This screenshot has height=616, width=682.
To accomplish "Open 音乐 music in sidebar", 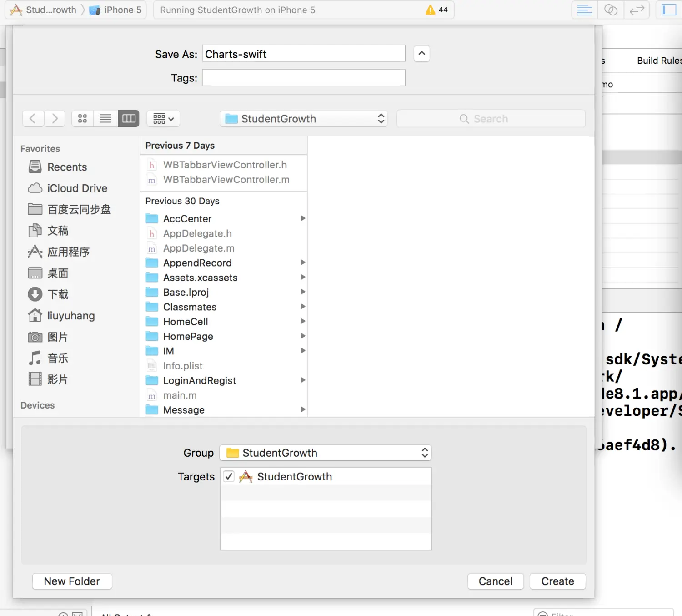I will coord(48,358).
